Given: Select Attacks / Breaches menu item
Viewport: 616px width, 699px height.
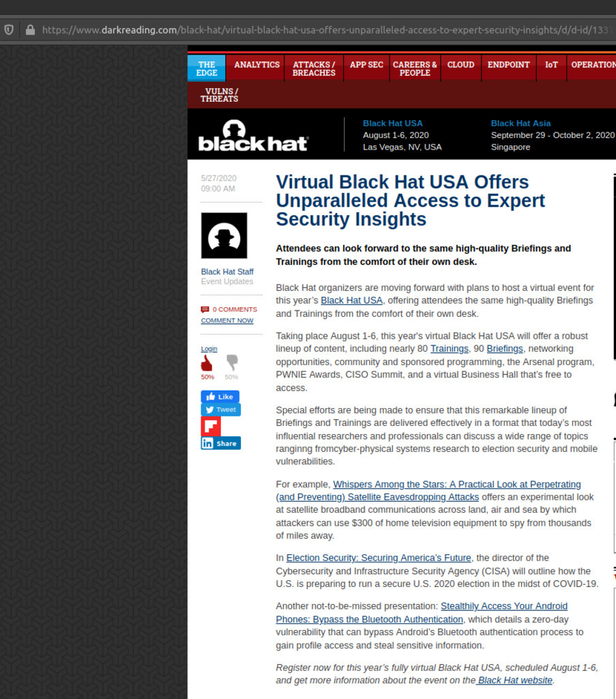Looking at the screenshot, I should 314,69.
